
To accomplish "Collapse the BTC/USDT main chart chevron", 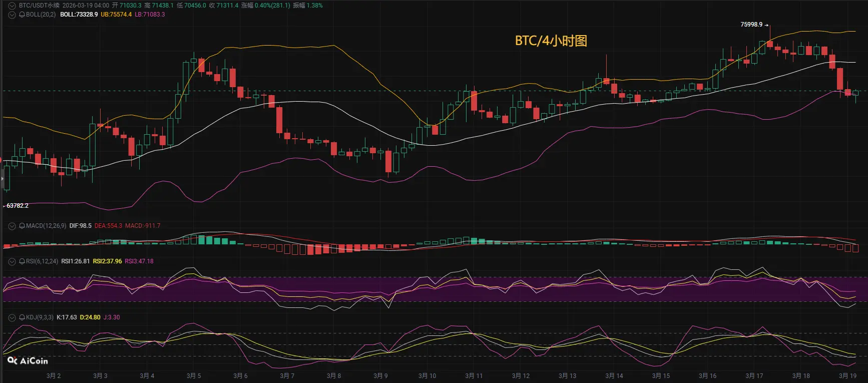I will pos(12,6).
